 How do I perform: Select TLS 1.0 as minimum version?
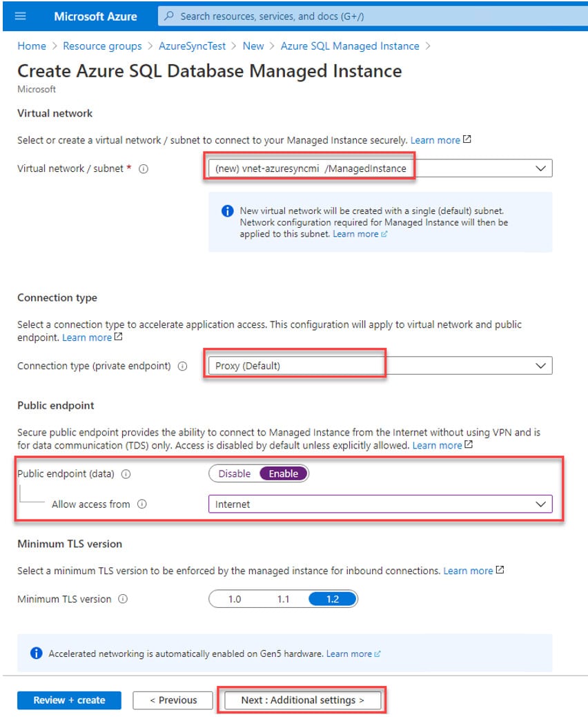(x=237, y=599)
